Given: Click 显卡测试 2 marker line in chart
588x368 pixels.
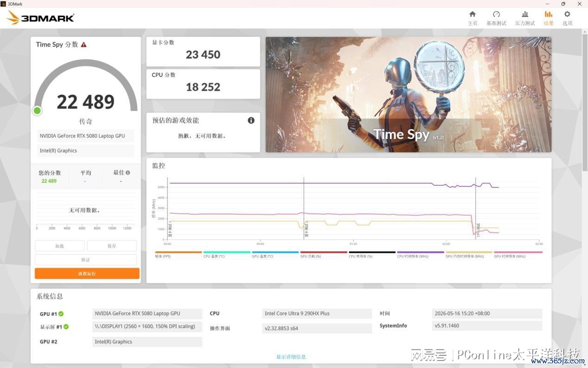Looking at the screenshot, I should click(304, 208).
